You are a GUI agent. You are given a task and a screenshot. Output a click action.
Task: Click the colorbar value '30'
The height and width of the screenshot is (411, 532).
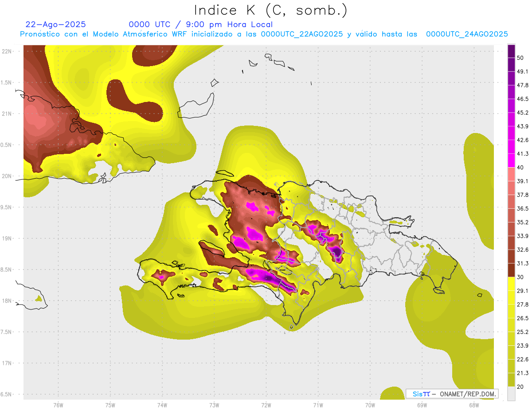pyautogui.click(x=521, y=277)
